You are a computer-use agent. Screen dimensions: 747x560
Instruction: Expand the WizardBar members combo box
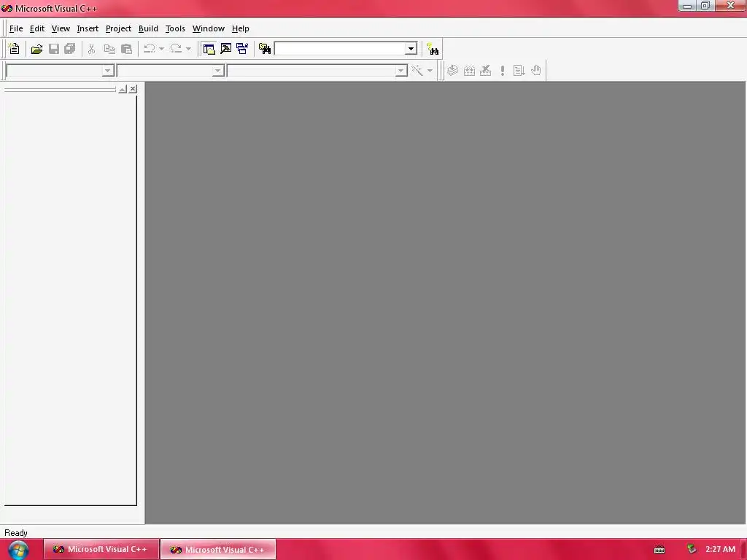coord(401,71)
